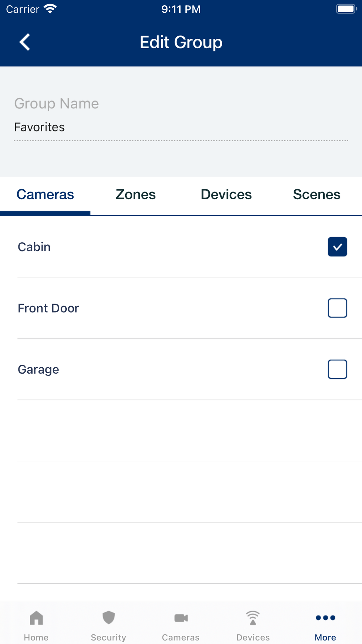Tap the back arrow icon
The height and width of the screenshot is (644, 362).
[x=24, y=42]
